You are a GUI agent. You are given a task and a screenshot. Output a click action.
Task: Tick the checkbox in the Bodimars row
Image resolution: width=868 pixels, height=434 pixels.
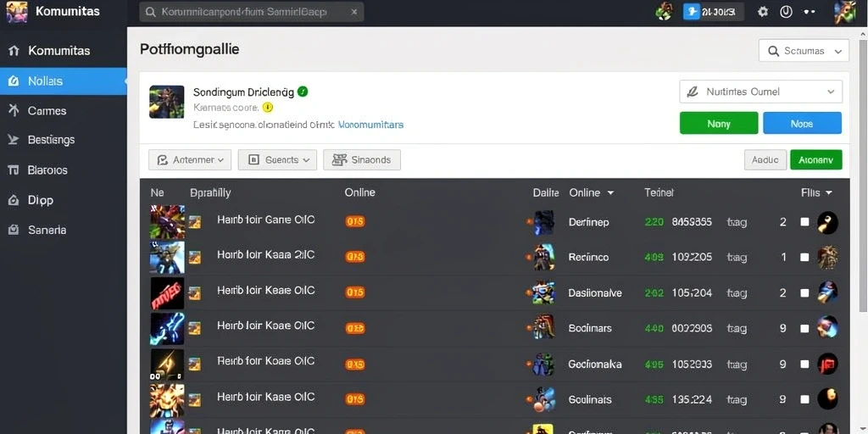coord(805,328)
